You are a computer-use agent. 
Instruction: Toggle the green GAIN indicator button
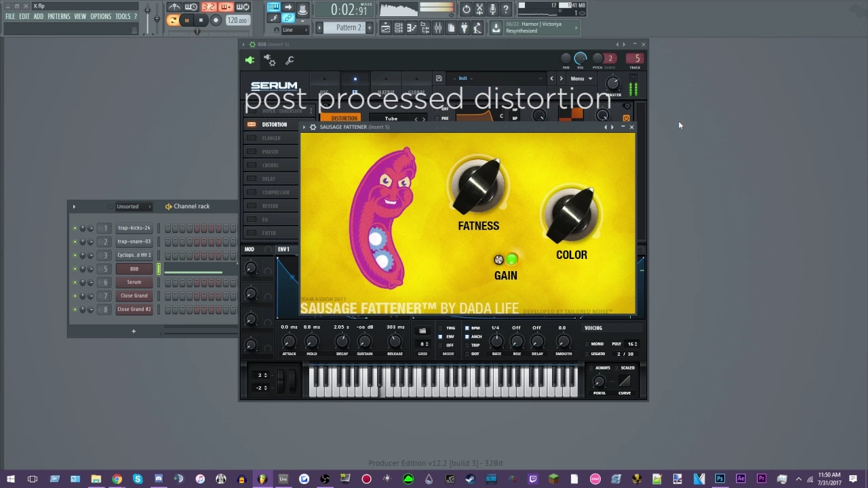(x=512, y=260)
